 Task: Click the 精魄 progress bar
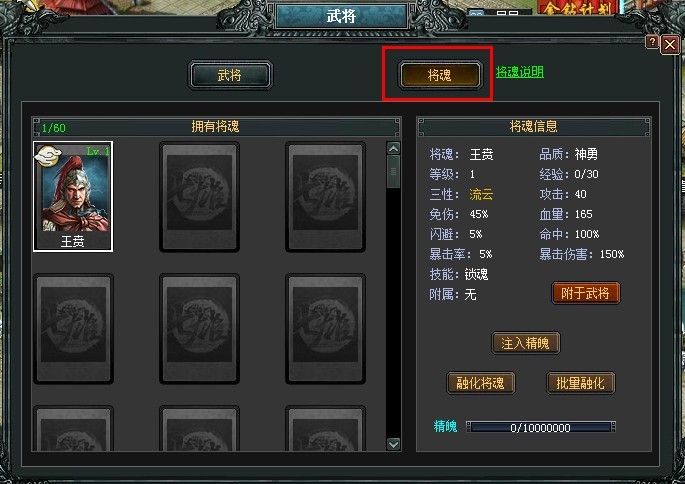pos(541,427)
